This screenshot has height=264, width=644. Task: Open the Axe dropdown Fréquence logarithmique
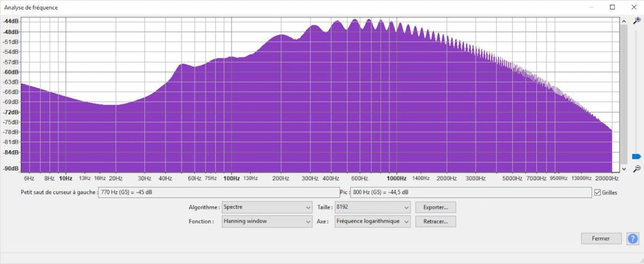372,221
